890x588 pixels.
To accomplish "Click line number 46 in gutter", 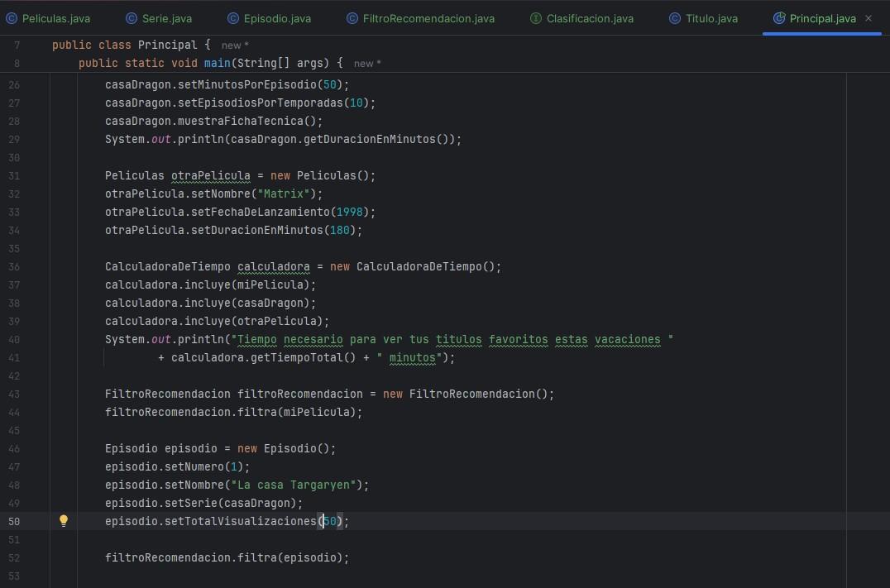I will 14,448.
